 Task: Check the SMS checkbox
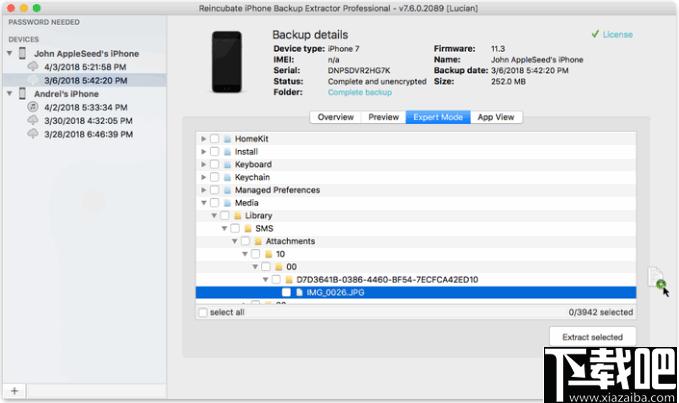(x=235, y=228)
